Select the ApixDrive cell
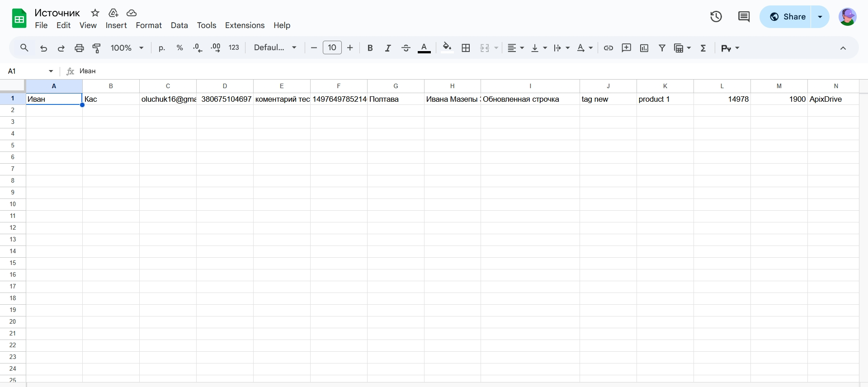This screenshot has width=868, height=387. click(x=833, y=99)
